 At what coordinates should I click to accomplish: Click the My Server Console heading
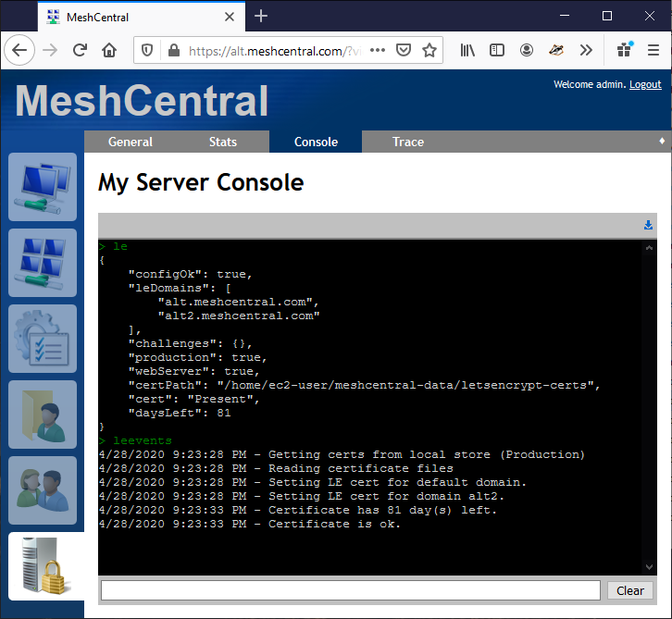pos(201,182)
